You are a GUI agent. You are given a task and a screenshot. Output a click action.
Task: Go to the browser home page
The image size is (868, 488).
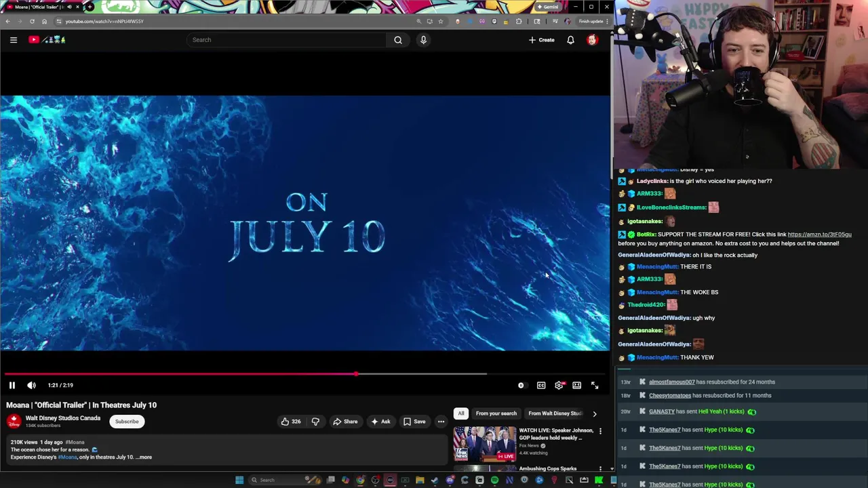44,21
